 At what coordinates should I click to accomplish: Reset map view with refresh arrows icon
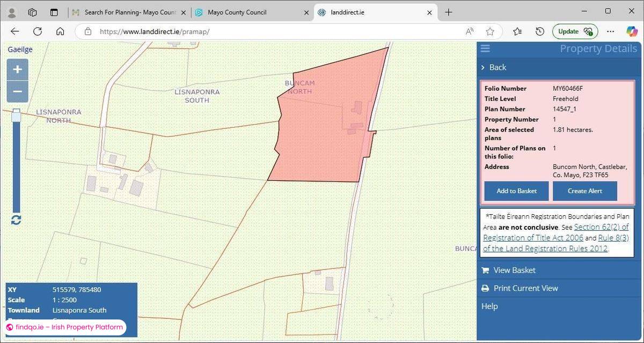(x=16, y=220)
